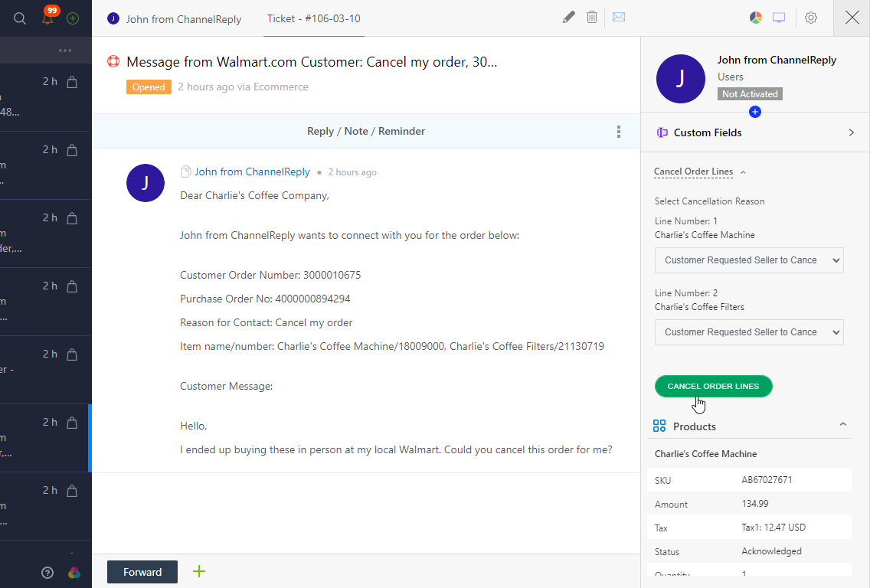Click the 'Charlie's Coffee Machine' product title under Products
Viewport: 870px width, 588px height.
[x=706, y=454]
